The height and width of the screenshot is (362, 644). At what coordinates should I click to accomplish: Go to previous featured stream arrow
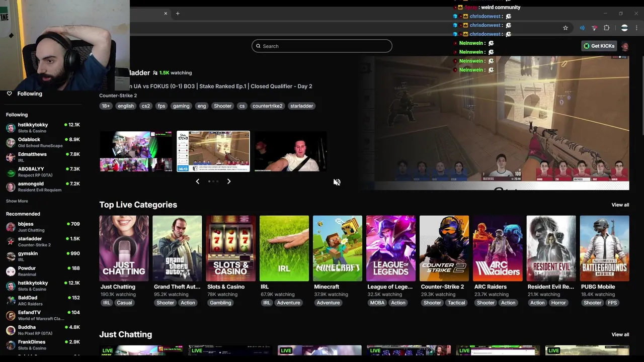(x=198, y=182)
